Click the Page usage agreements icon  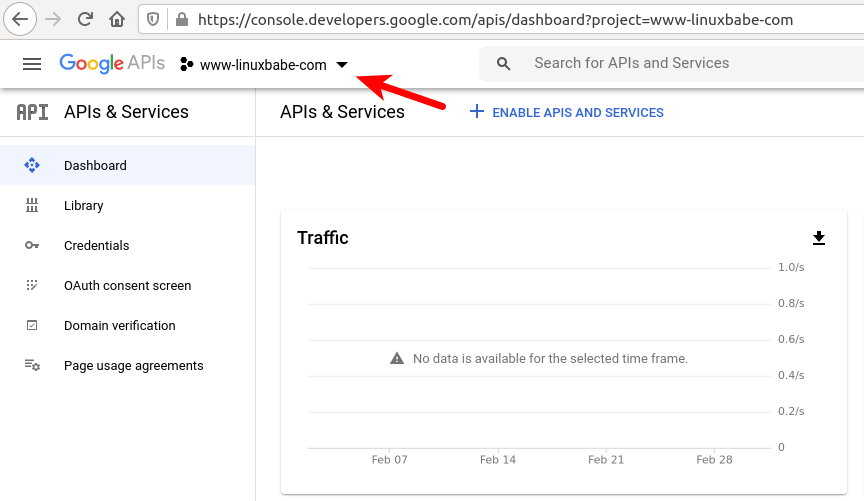(32, 366)
